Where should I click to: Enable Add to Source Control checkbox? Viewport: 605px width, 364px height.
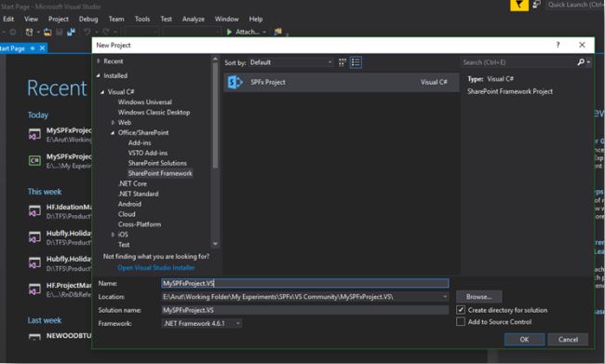point(461,321)
